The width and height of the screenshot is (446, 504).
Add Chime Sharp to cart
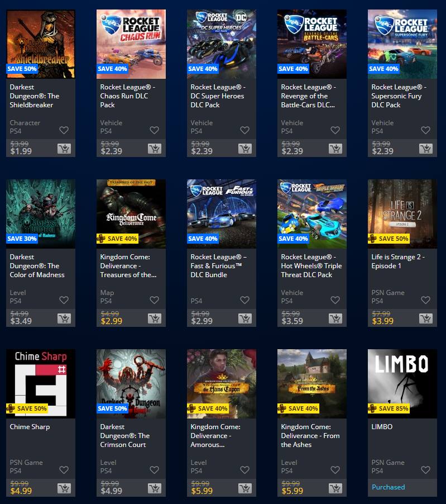pos(64,488)
